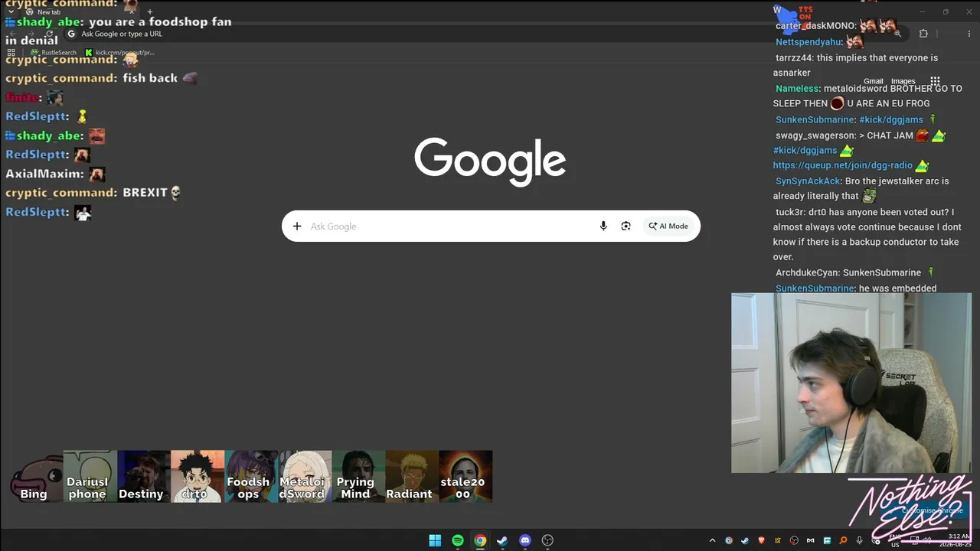Click the plus icon in the search box

coord(297,226)
